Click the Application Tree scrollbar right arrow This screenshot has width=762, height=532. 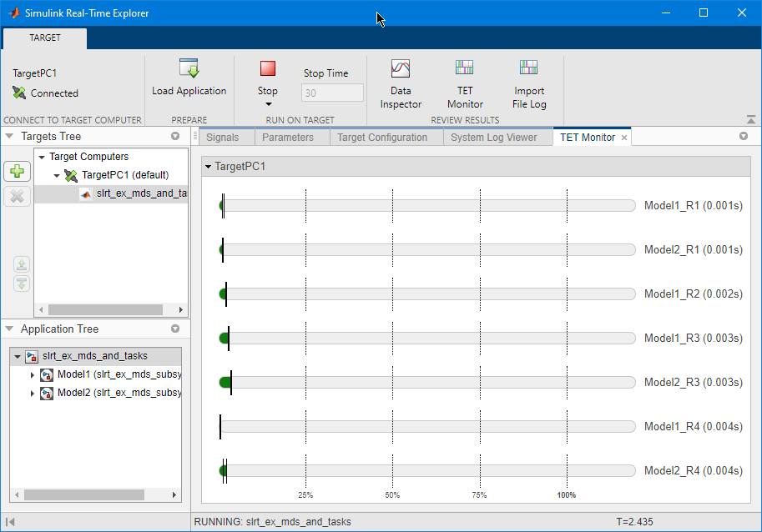pyautogui.click(x=174, y=494)
